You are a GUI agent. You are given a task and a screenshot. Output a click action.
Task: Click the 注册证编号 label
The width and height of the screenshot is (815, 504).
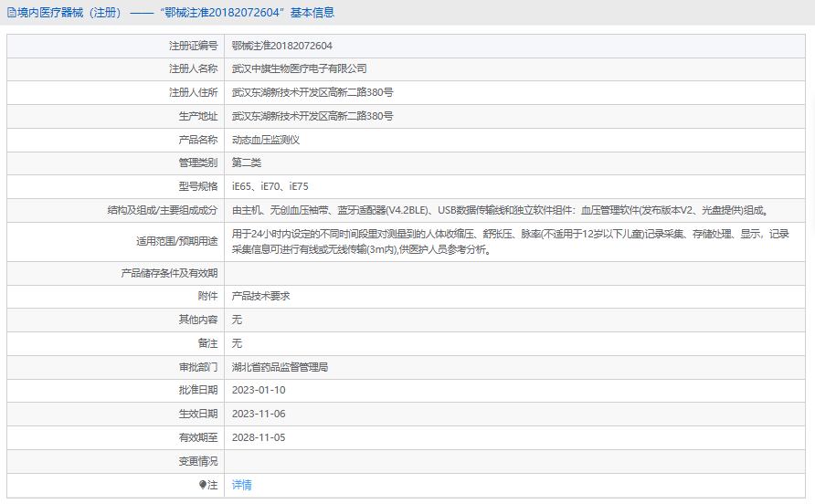pos(194,46)
